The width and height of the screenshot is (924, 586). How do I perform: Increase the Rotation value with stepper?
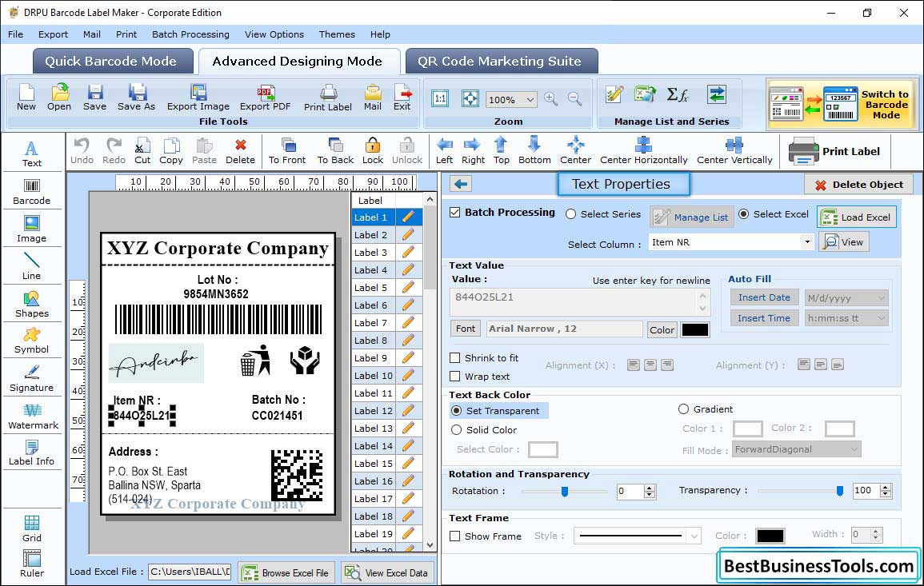(650, 488)
